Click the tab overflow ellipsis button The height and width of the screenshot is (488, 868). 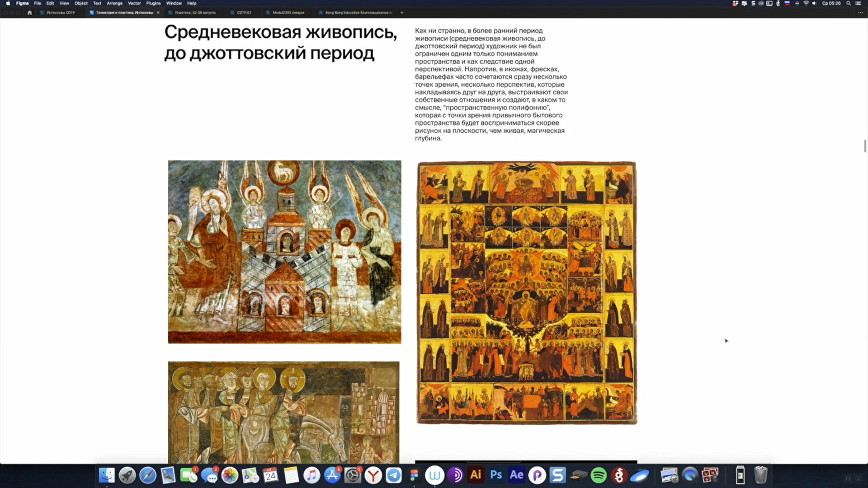pyautogui.click(x=860, y=13)
